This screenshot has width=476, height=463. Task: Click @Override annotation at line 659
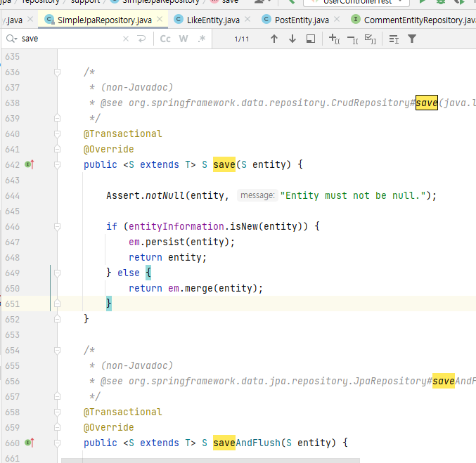[x=109, y=427]
